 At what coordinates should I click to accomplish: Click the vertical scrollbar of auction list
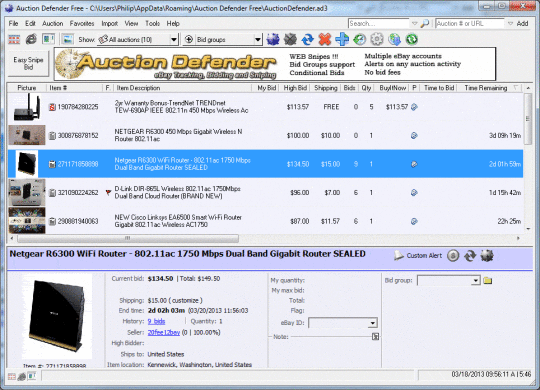pyautogui.click(x=528, y=119)
